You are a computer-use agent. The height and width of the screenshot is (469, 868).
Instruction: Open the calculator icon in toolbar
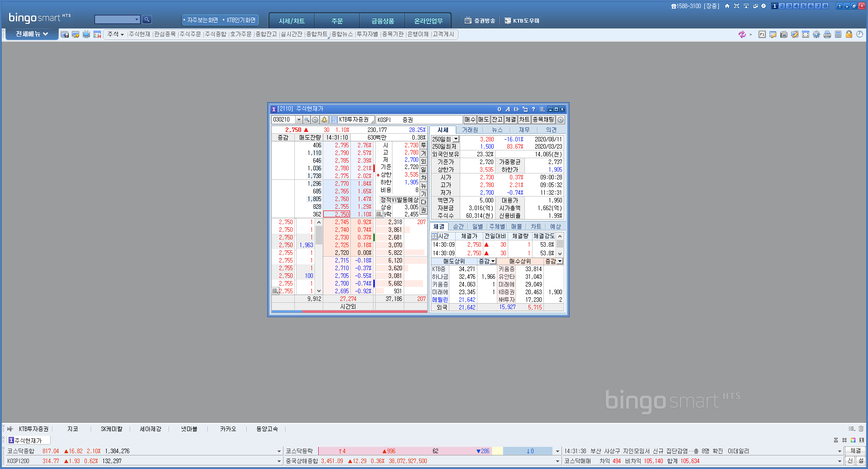838,34
